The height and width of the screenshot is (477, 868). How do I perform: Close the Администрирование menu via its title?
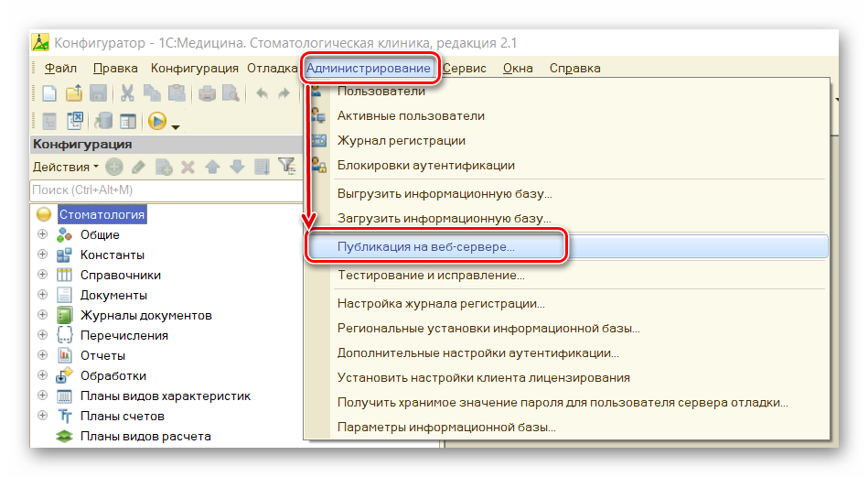pyautogui.click(x=369, y=68)
